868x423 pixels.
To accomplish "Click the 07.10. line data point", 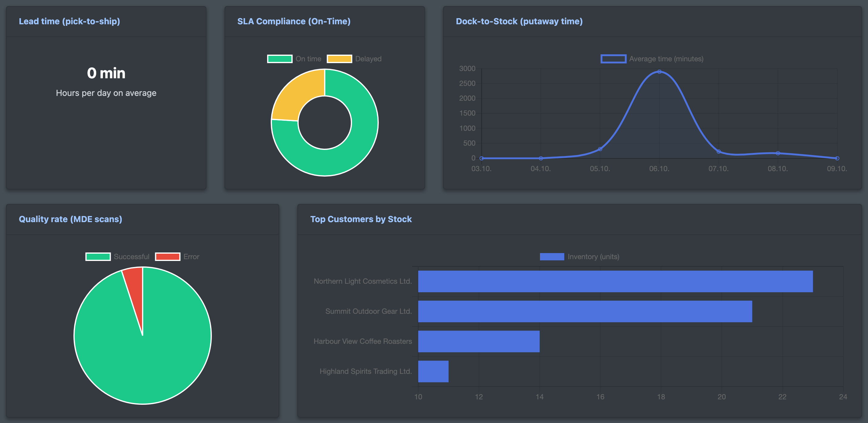I will (719, 151).
